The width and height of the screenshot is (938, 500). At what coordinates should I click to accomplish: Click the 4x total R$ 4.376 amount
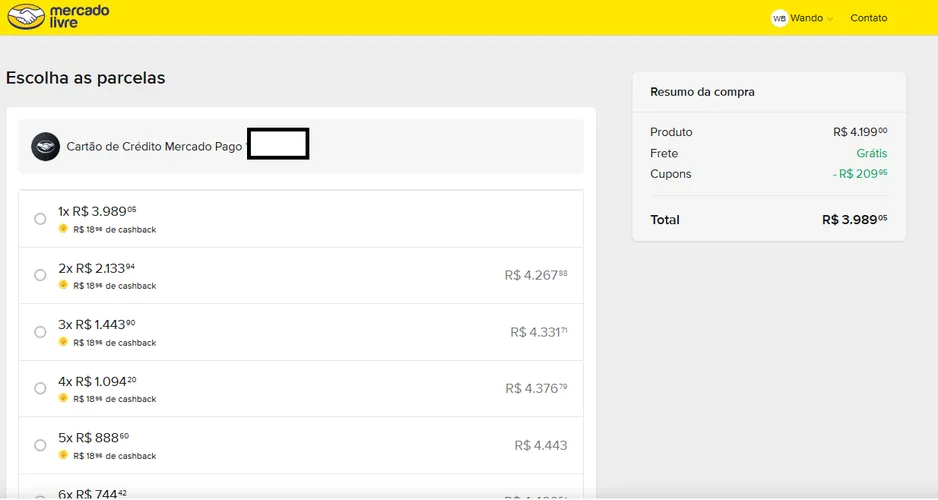coord(536,388)
